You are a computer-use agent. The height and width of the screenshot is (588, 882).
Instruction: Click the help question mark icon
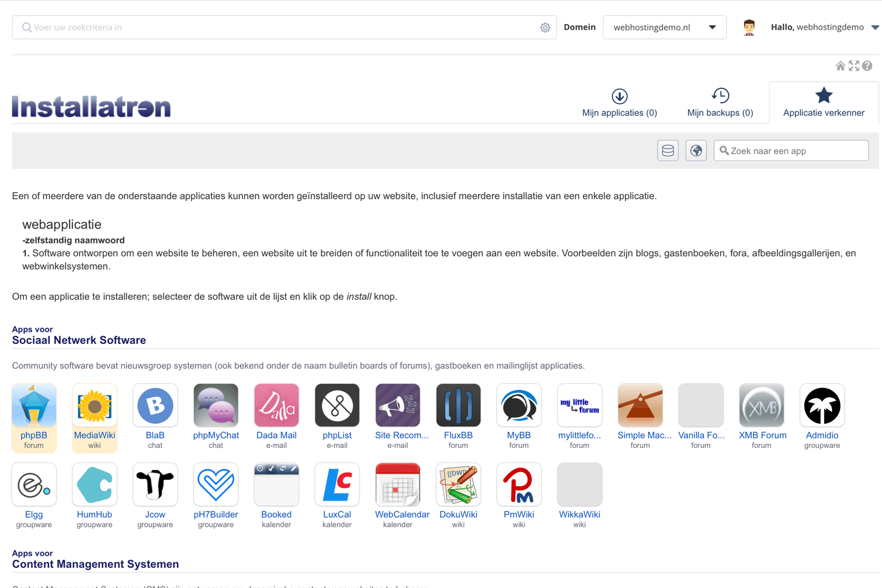click(x=867, y=65)
